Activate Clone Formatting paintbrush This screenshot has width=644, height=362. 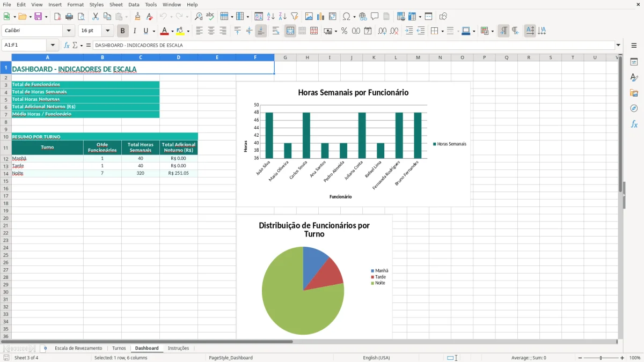coord(138,17)
